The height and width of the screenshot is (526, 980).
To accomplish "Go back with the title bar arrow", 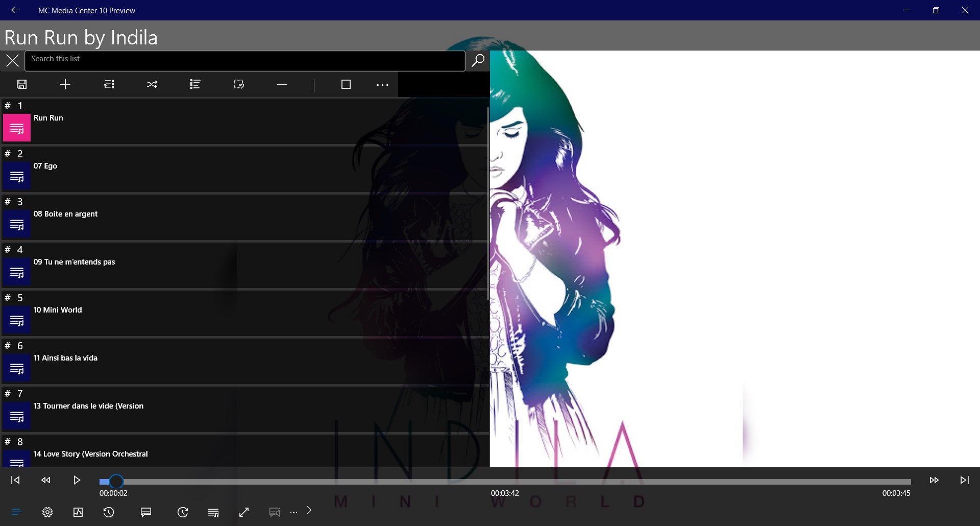I will click(x=15, y=10).
